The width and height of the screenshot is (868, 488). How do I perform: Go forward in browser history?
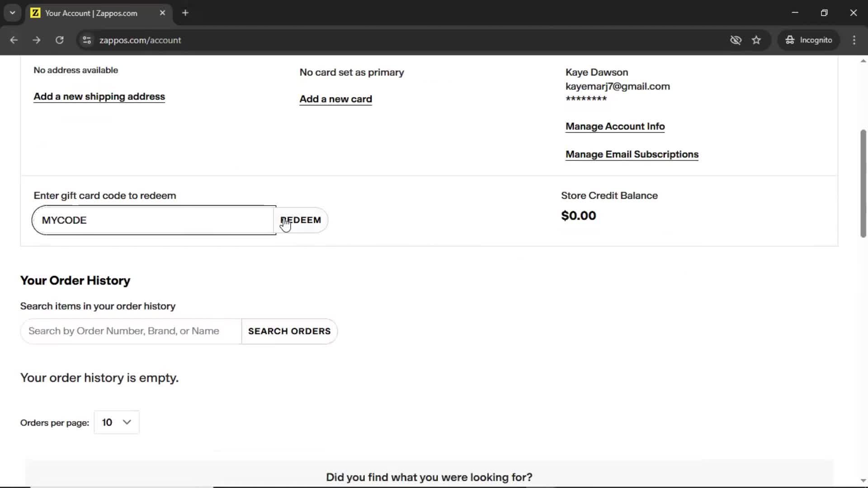37,40
